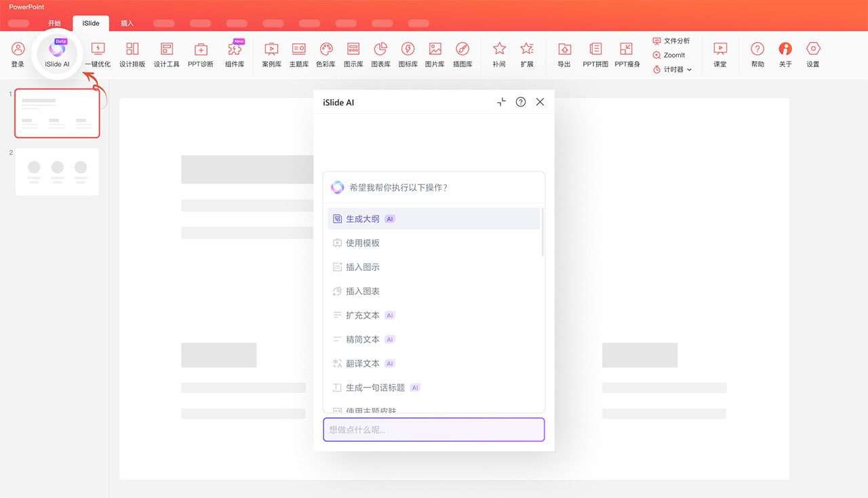Viewport: 868px width, 498px height.
Task: Open 主题库 theme library
Action: tap(299, 54)
